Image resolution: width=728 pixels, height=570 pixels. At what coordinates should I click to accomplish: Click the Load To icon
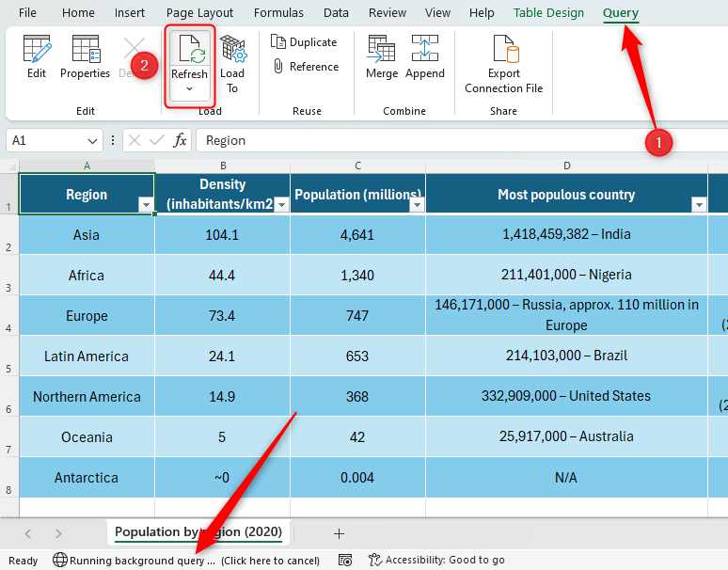[232, 56]
